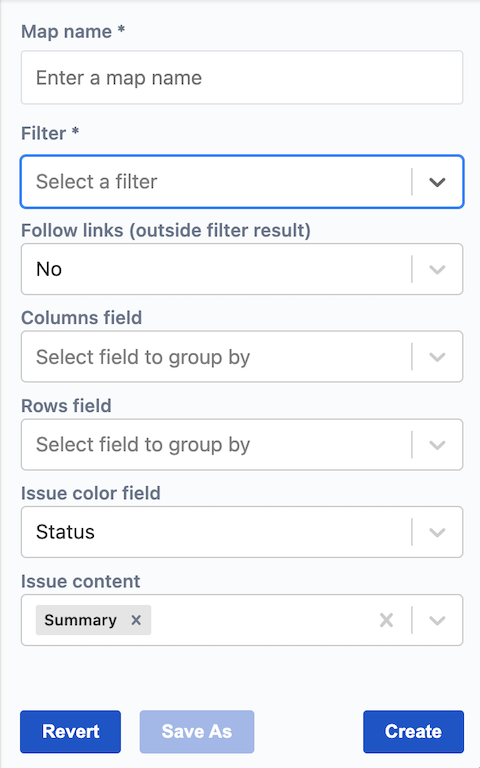Clear all Issue content values
Viewport: 480px width, 768px height.
[x=386, y=620]
